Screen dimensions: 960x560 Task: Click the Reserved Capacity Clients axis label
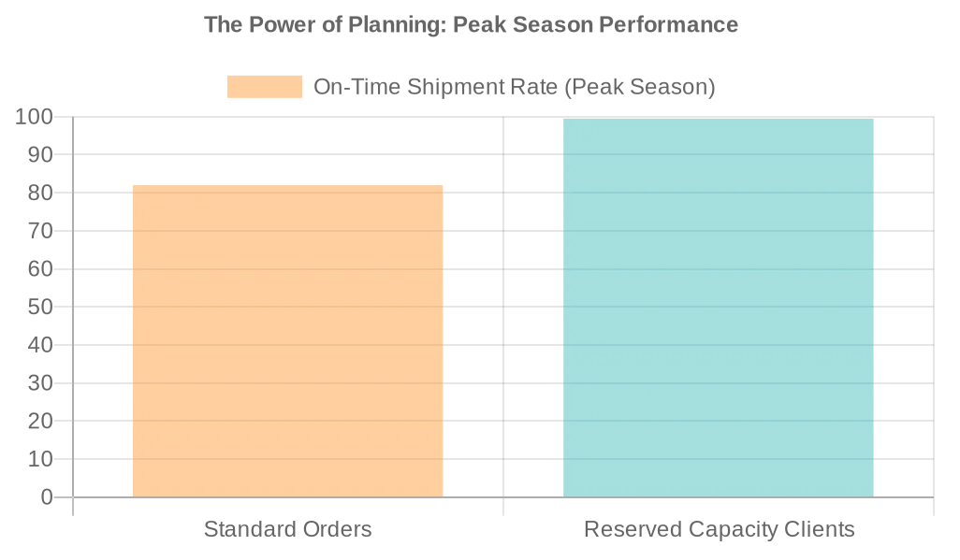719,529
